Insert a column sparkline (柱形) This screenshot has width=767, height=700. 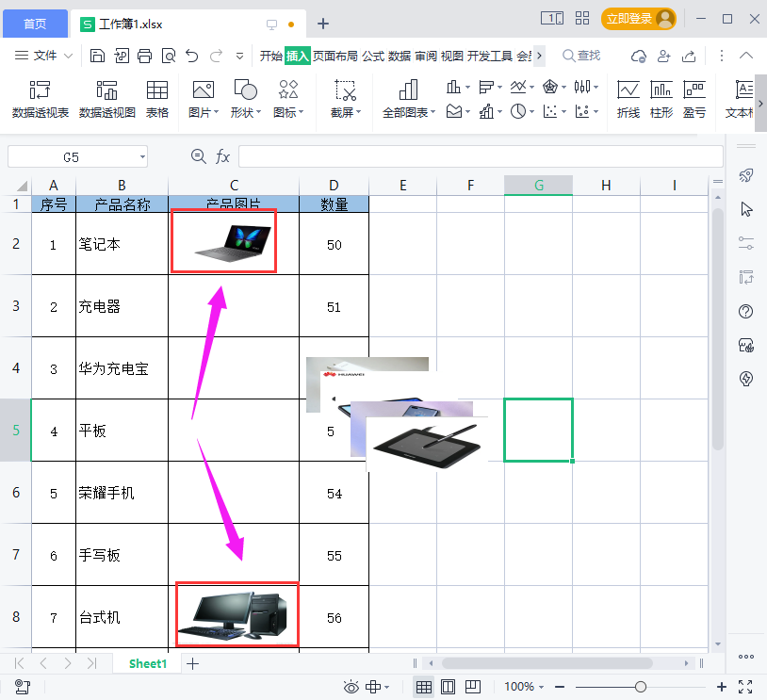pyautogui.click(x=661, y=99)
